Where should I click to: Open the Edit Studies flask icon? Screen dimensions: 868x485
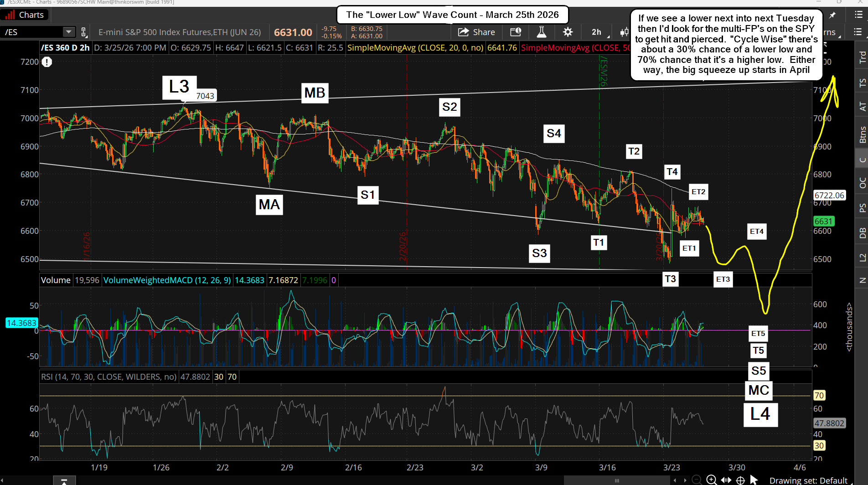pos(541,32)
